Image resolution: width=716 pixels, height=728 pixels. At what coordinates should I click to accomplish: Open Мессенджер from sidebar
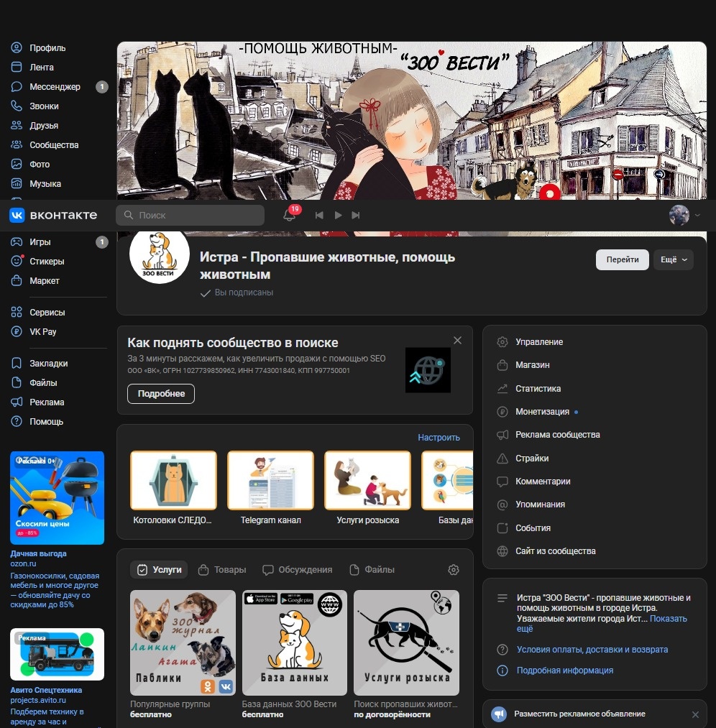(x=56, y=87)
